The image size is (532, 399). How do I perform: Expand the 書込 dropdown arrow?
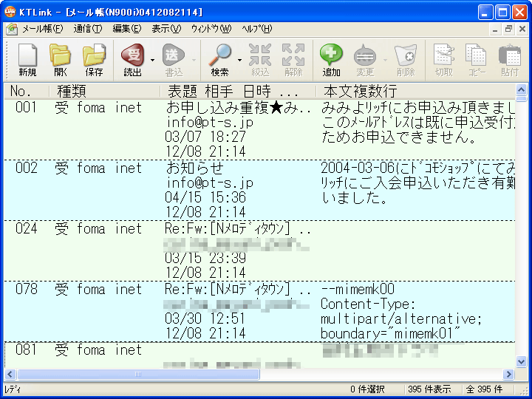click(194, 61)
